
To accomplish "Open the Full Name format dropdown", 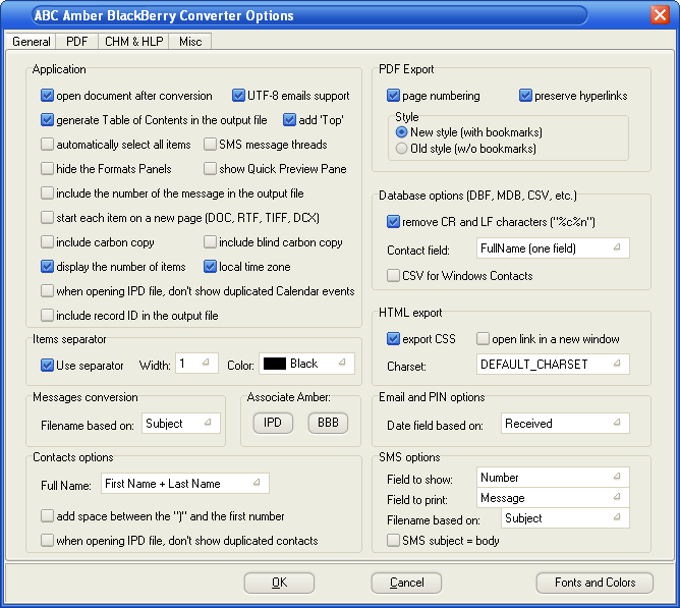I will pos(185,483).
